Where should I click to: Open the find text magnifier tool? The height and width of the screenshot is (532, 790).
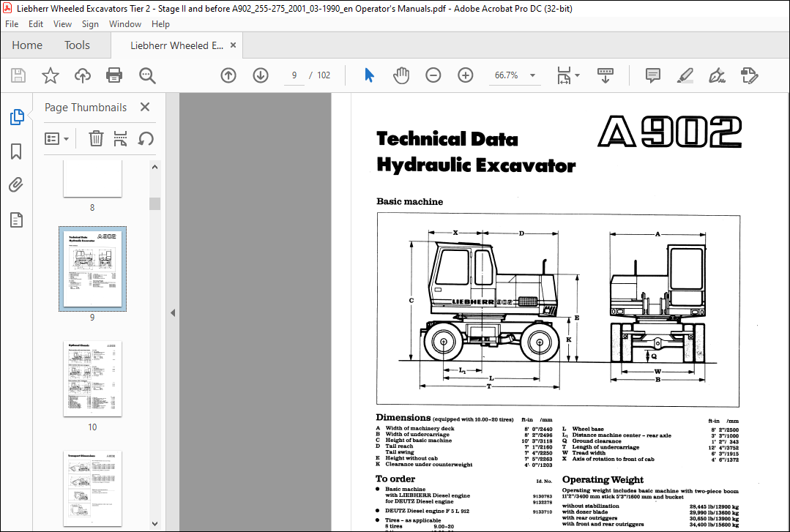pos(147,75)
